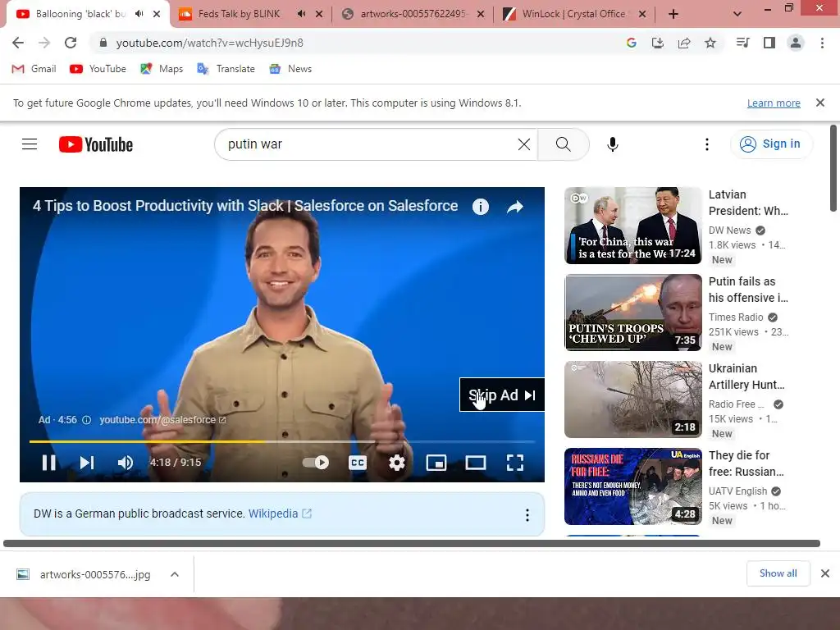Image resolution: width=840 pixels, height=630 pixels.
Task: Open the Gmail bookmark
Action: point(34,69)
